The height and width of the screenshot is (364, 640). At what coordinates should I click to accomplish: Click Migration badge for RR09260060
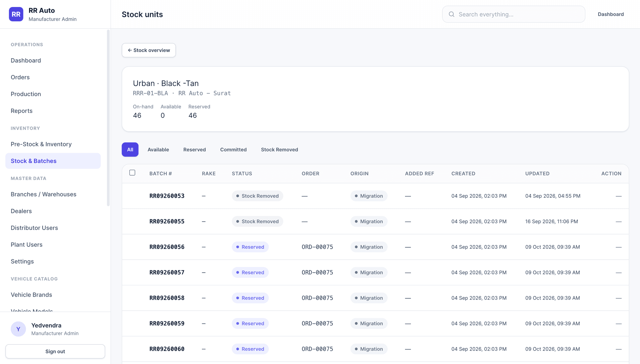coord(369,349)
